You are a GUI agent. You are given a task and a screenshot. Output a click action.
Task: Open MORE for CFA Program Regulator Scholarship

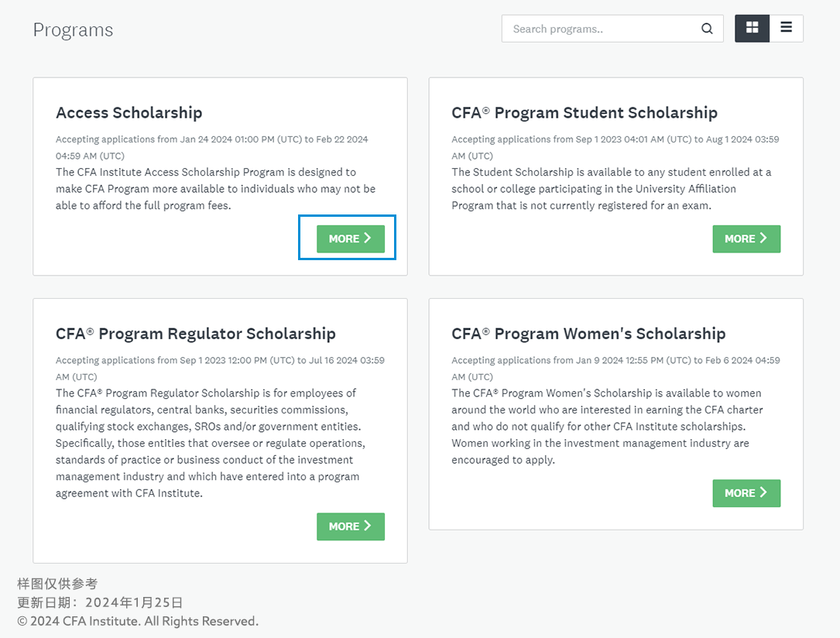[x=351, y=527]
